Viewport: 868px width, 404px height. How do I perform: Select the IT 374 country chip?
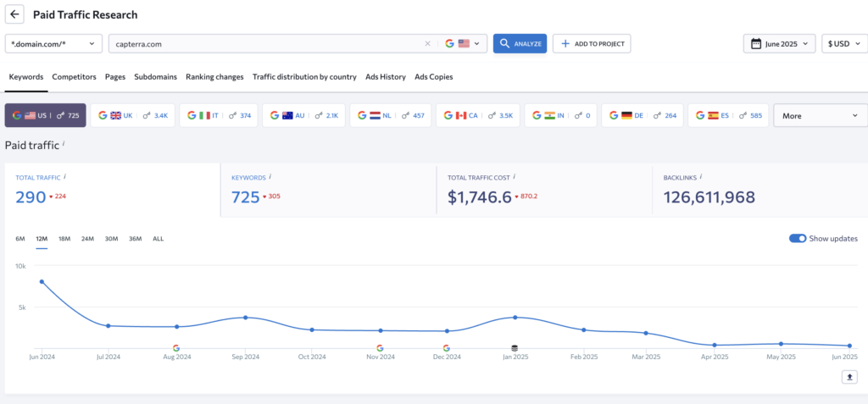coord(219,115)
